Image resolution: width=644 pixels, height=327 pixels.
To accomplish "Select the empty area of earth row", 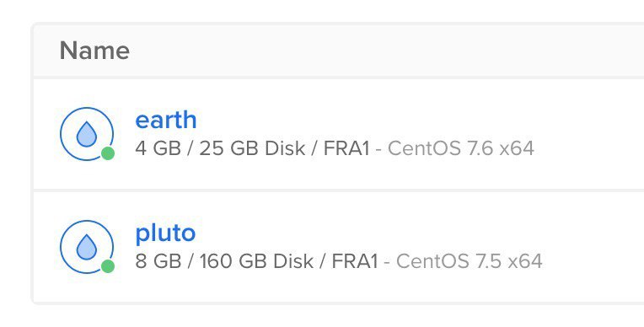I will [588, 134].
